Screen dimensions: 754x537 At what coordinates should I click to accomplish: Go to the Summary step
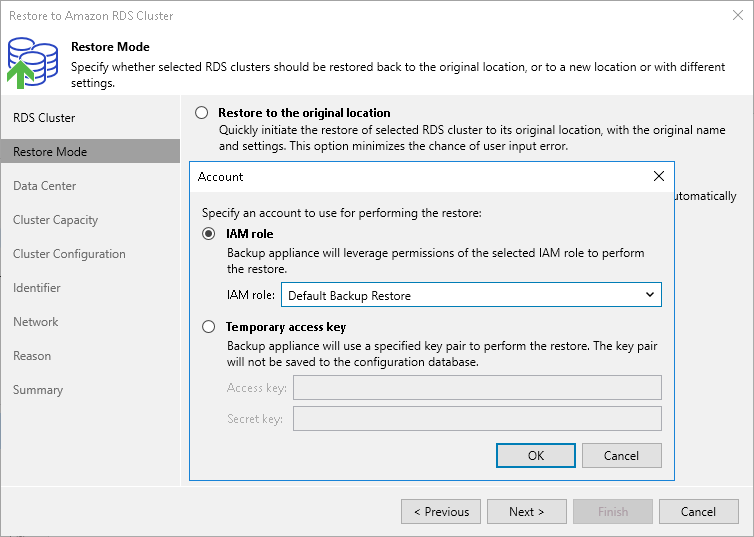click(x=38, y=390)
